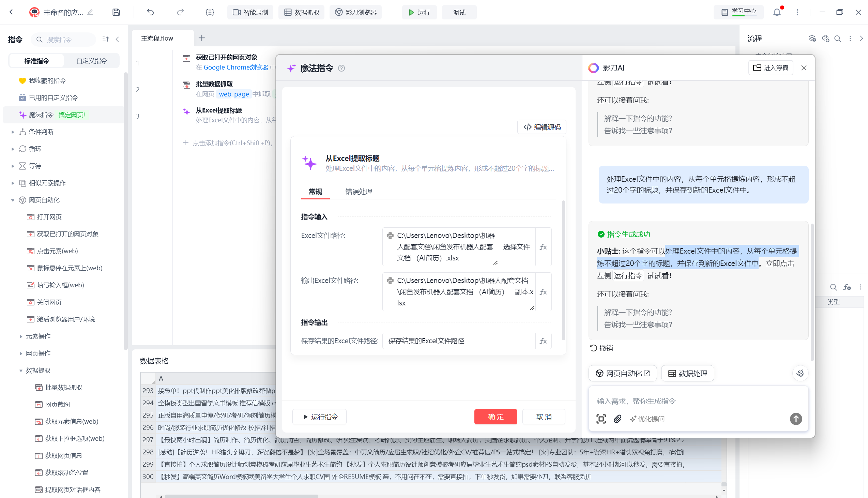Switch to the 错误处理 tab
This screenshot has width=868, height=498.
click(359, 192)
